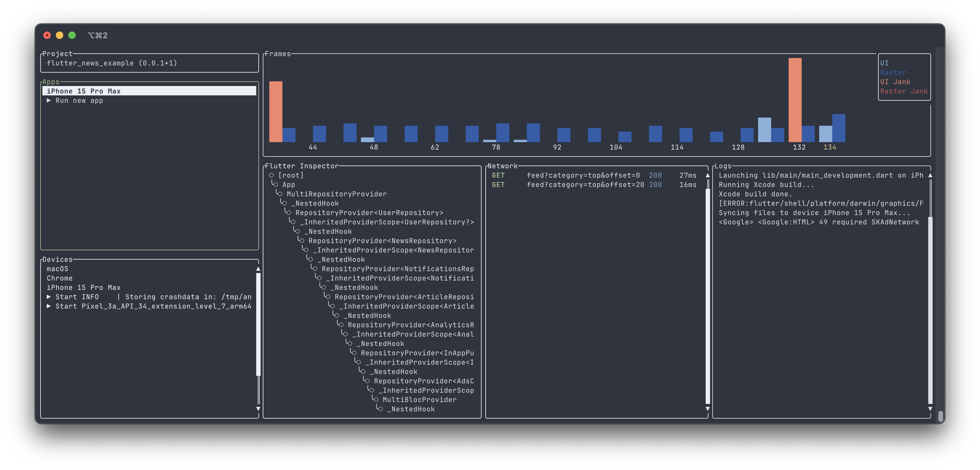Click the tall UI Jank bar at frame 132
Screen dimensions: 980x470
795,100
